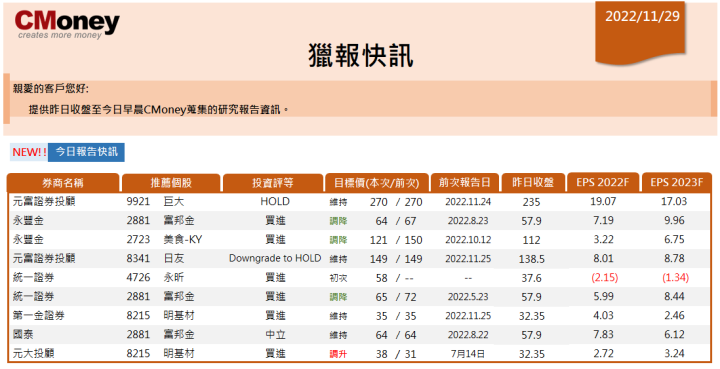Click closing price 138.5

(x=531, y=259)
